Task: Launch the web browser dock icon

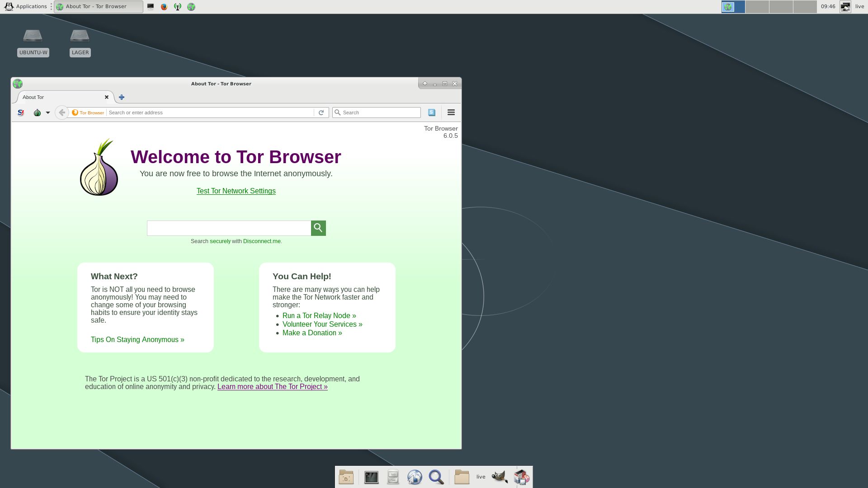Action: pyautogui.click(x=415, y=477)
